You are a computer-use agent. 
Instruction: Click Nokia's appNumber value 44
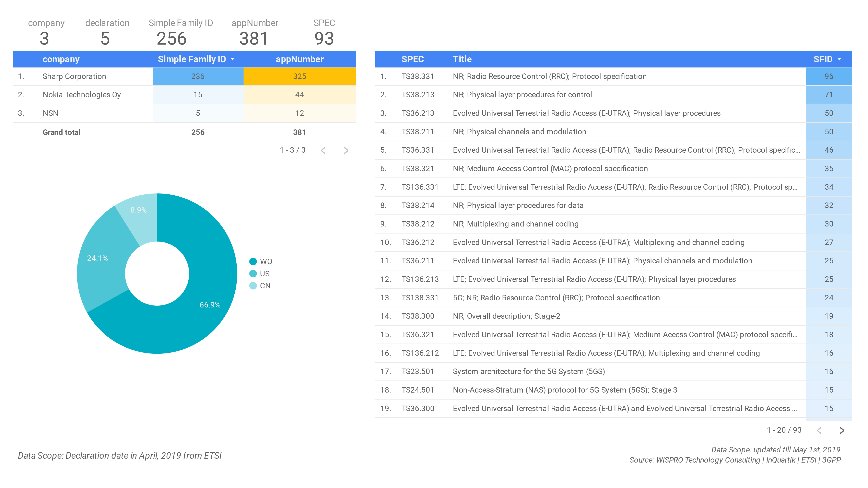pos(300,95)
